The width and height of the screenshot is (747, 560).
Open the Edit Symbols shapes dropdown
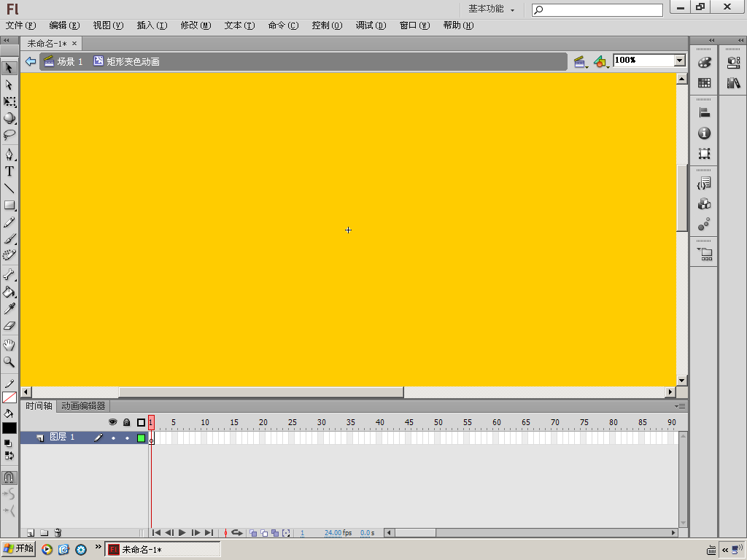(601, 61)
